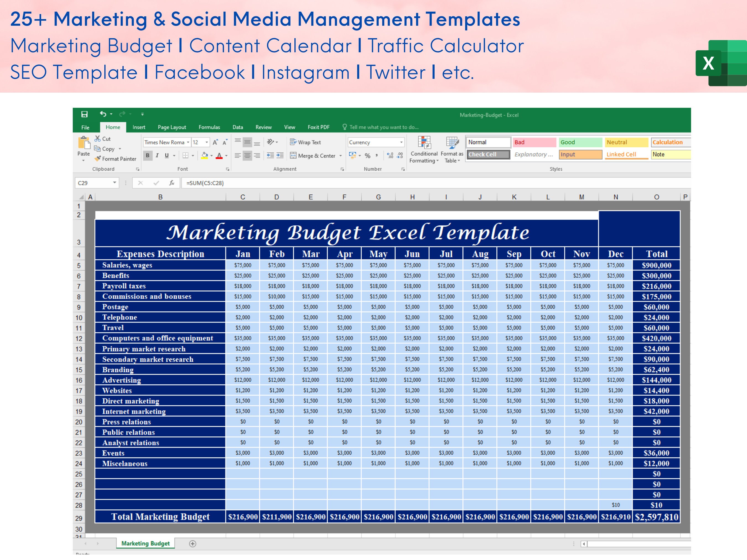Toggle Underline formatting

(x=166, y=156)
